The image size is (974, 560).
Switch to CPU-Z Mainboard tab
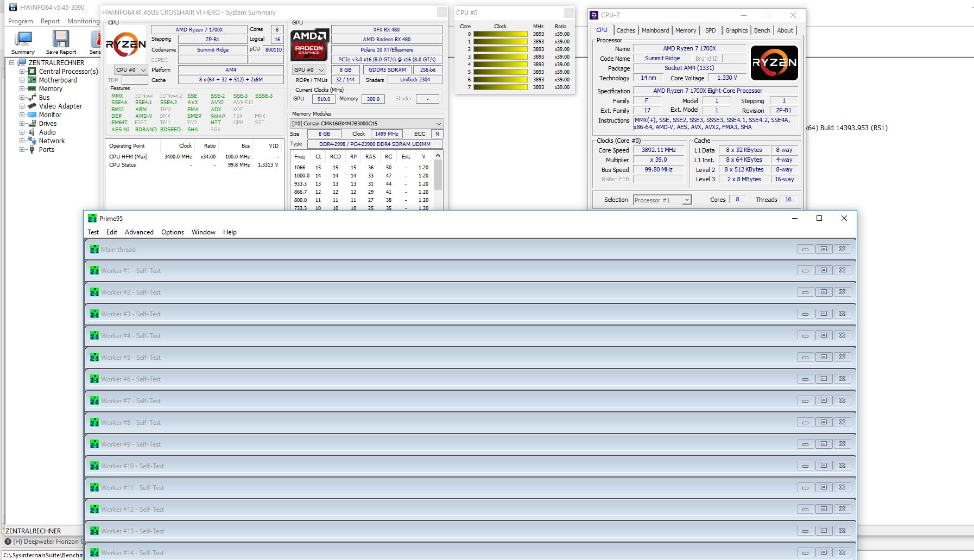coord(655,30)
